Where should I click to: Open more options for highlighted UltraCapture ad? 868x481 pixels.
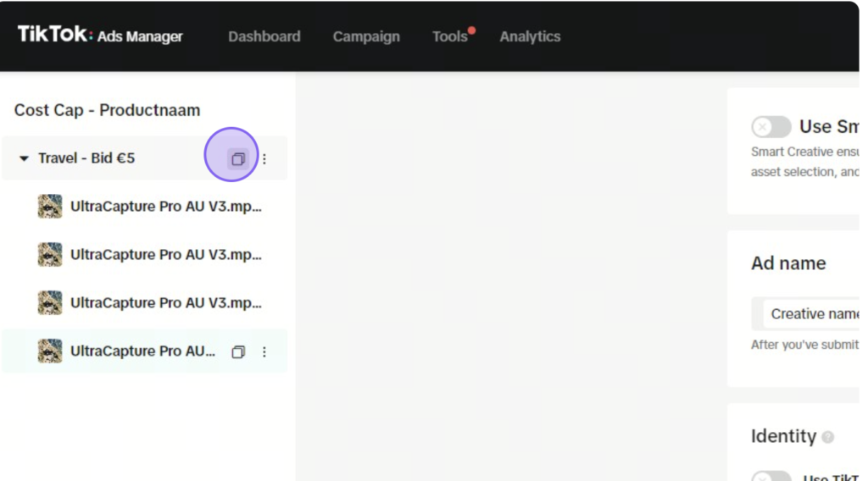264,351
